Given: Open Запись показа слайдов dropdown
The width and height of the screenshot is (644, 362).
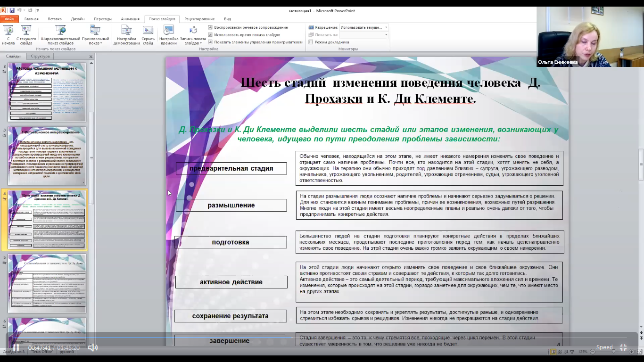Looking at the screenshot, I should 193,35.
